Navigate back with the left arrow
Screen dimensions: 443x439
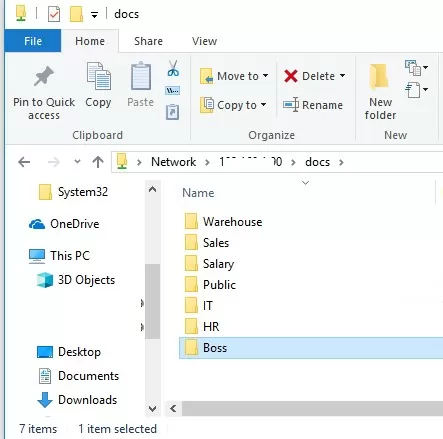click(x=24, y=162)
